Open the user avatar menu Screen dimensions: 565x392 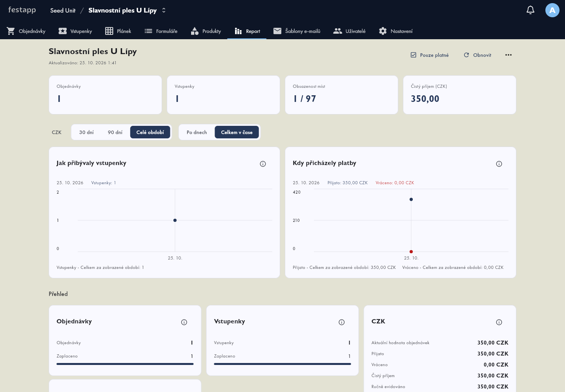click(552, 10)
